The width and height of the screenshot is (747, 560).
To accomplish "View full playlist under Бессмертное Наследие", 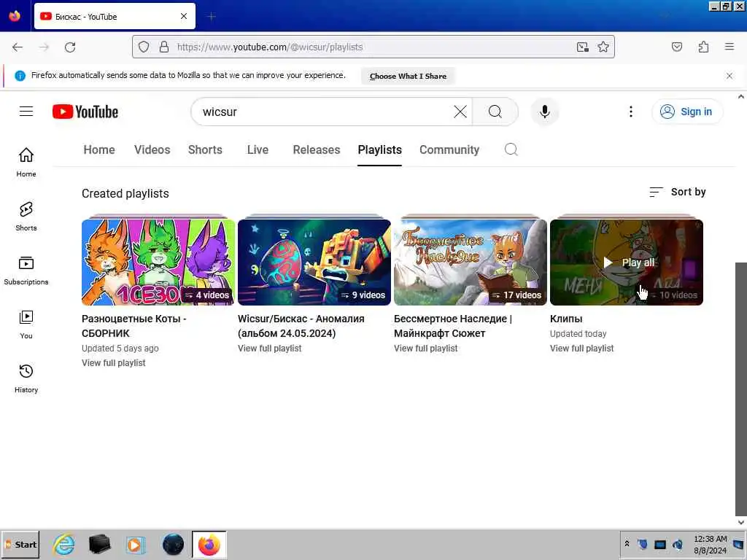I will pyautogui.click(x=425, y=348).
